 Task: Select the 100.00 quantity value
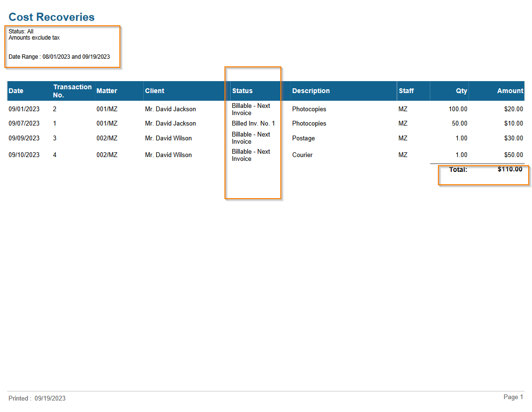click(x=458, y=109)
